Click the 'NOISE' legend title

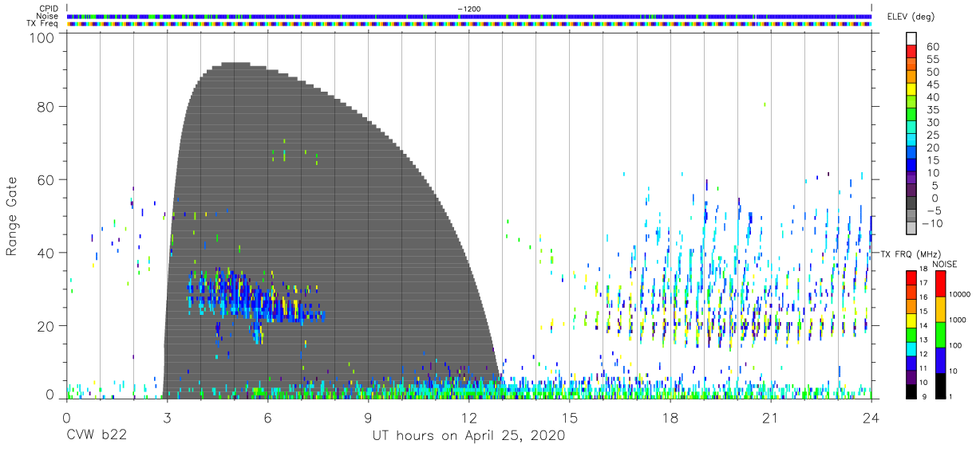(945, 264)
